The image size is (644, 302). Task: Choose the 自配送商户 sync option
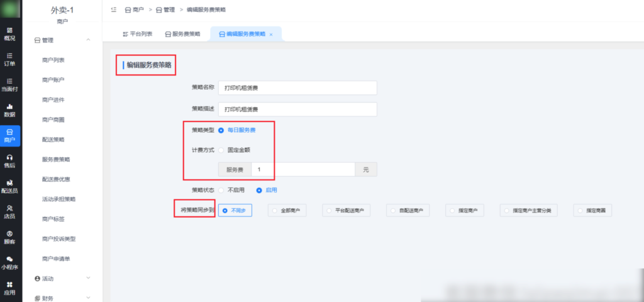click(408, 210)
